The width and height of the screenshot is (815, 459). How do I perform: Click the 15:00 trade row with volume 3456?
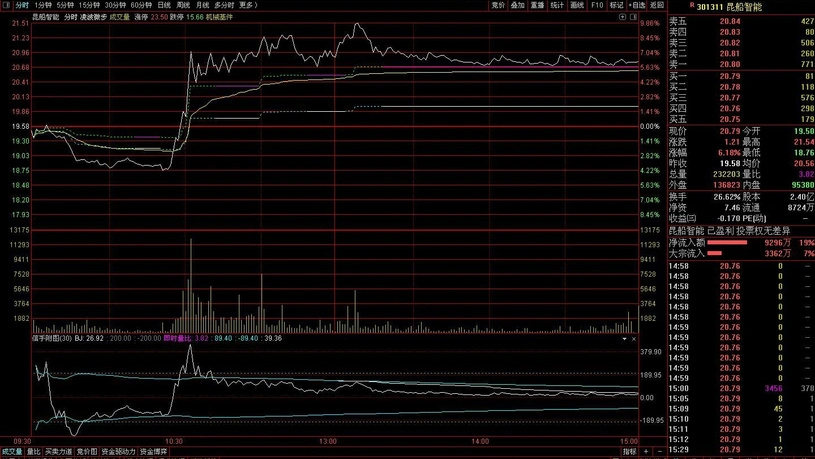[741, 388]
